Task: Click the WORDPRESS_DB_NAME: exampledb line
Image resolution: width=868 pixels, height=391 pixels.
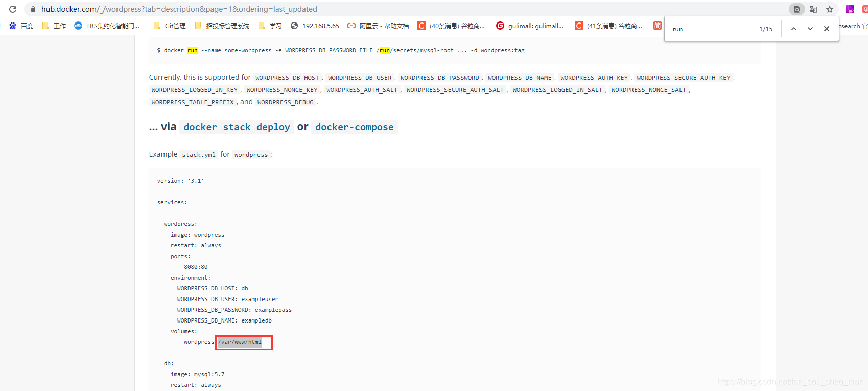Action: click(224, 320)
